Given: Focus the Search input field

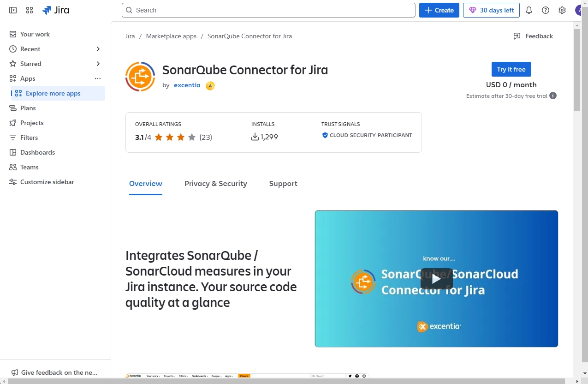Looking at the screenshot, I should (268, 10).
